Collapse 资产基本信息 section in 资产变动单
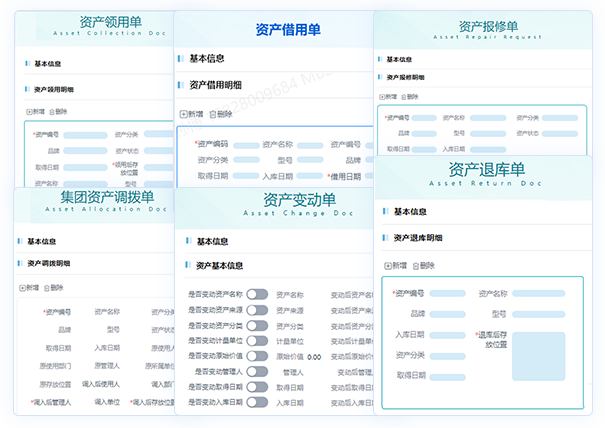605x428 pixels. [x=219, y=266]
